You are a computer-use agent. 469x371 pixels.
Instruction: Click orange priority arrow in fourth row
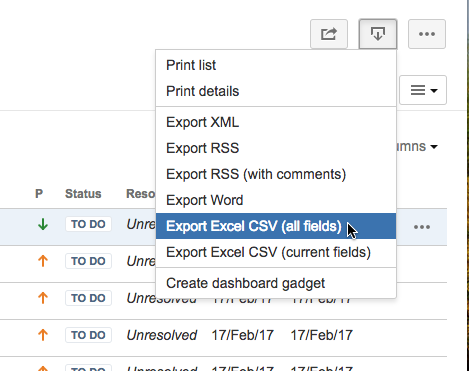pos(43,335)
